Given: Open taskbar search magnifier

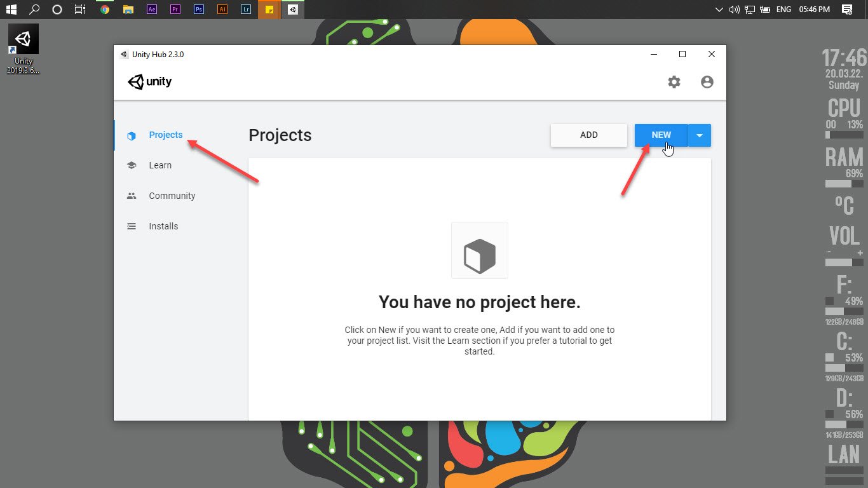Looking at the screenshot, I should click(34, 10).
